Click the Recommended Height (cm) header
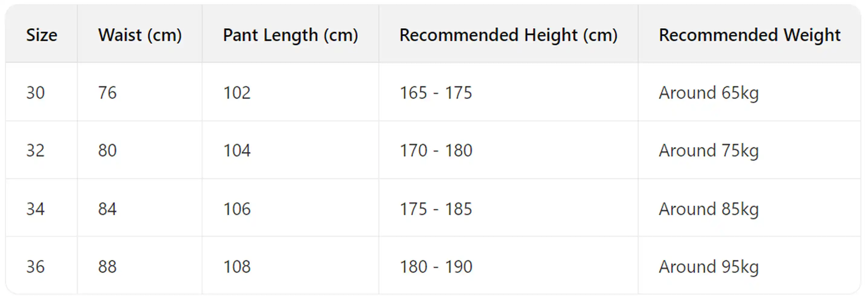Image resolution: width=868 pixels, height=302 pixels. pyautogui.click(x=508, y=35)
